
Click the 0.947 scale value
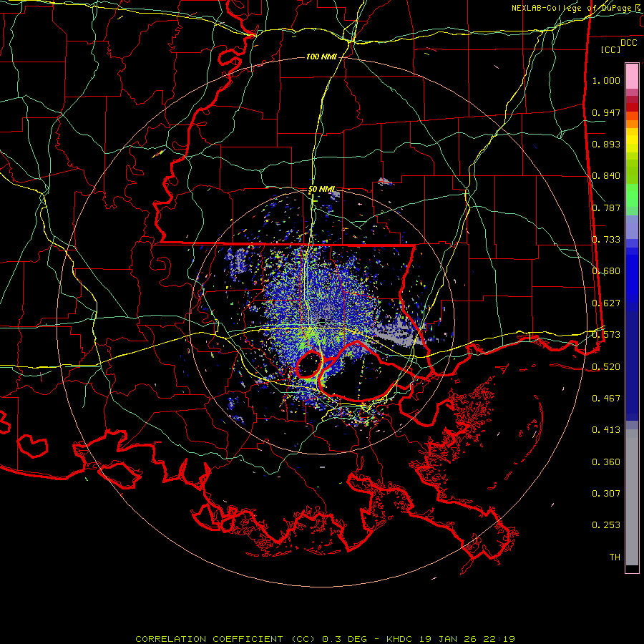point(606,112)
